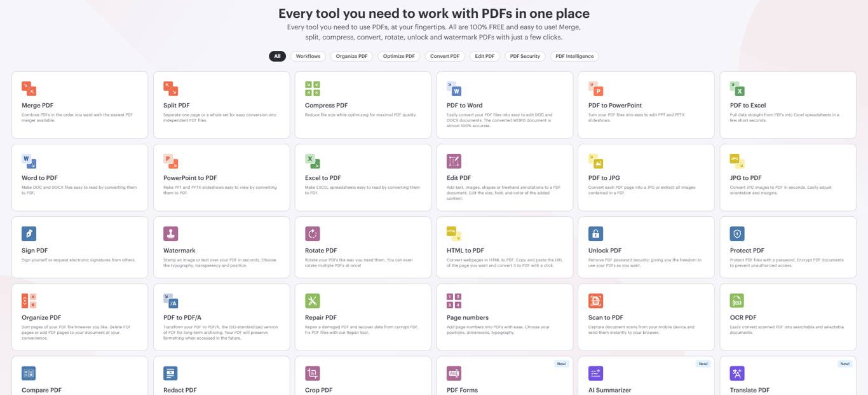
Task: Open the Watermark title link
Action: click(x=179, y=251)
